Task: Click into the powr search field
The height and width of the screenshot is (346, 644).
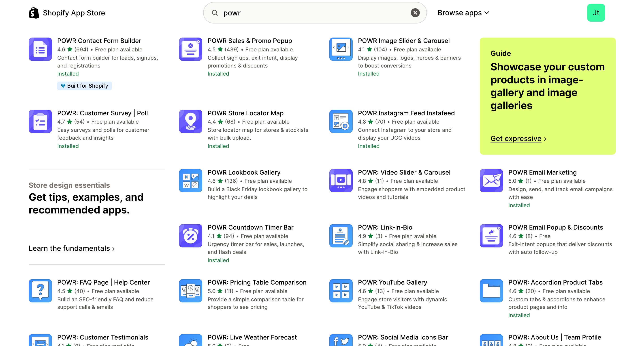Action: [x=315, y=13]
